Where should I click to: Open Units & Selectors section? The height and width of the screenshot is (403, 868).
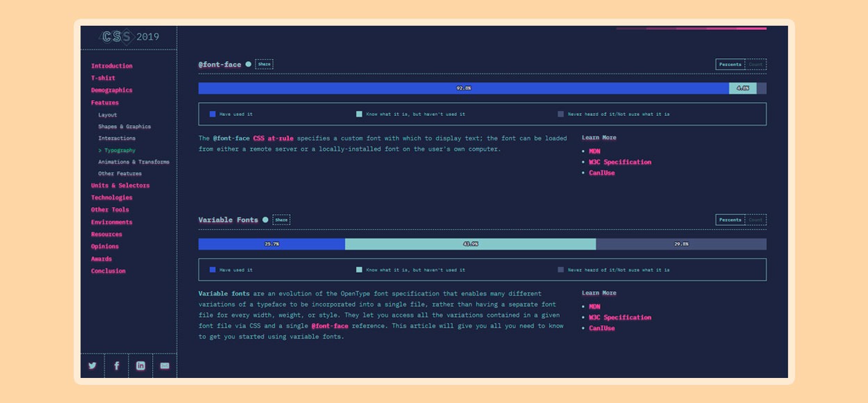[x=120, y=186]
